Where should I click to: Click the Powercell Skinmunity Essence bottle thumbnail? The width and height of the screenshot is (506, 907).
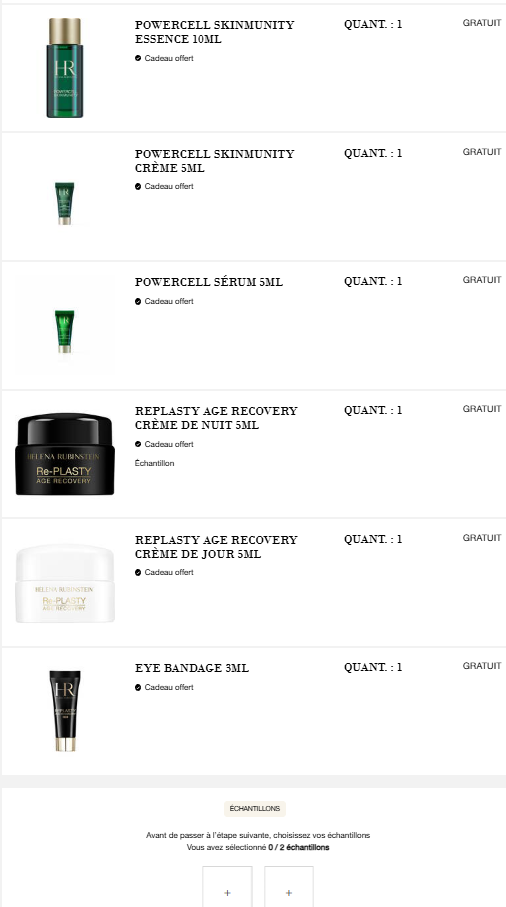coord(65,68)
